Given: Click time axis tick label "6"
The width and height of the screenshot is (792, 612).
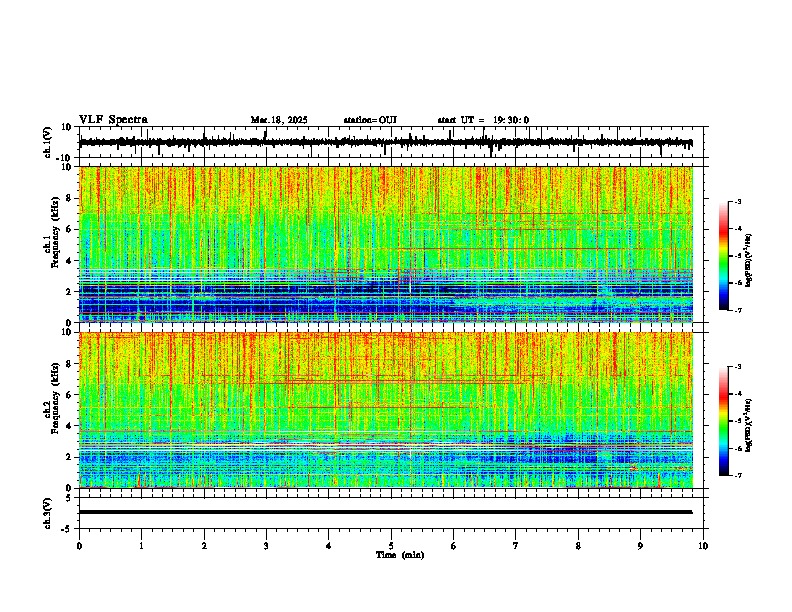Looking at the screenshot, I should tap(454, 546).
